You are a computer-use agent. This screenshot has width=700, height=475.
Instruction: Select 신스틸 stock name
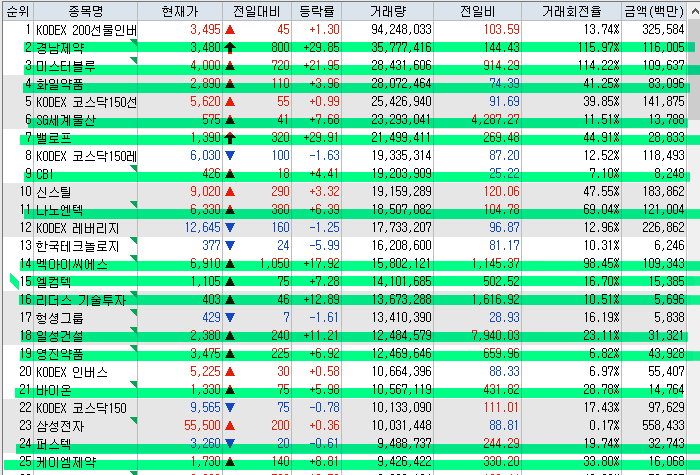(x=54, y=192)
